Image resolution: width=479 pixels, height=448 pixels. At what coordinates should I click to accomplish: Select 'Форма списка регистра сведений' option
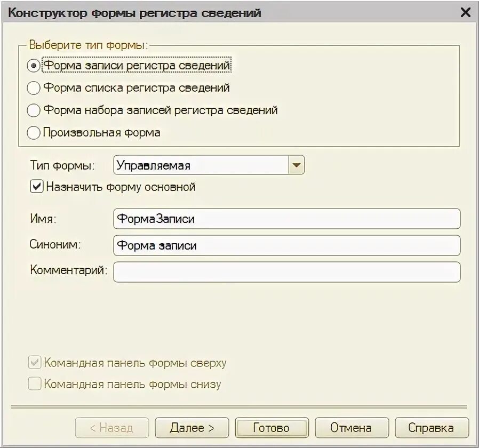(x=33, y=88)
